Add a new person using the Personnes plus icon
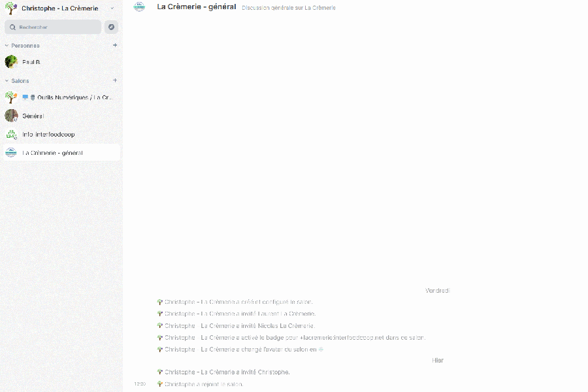Image resolution: width=588 pixels, height=392 pixels. coord(115,46)
